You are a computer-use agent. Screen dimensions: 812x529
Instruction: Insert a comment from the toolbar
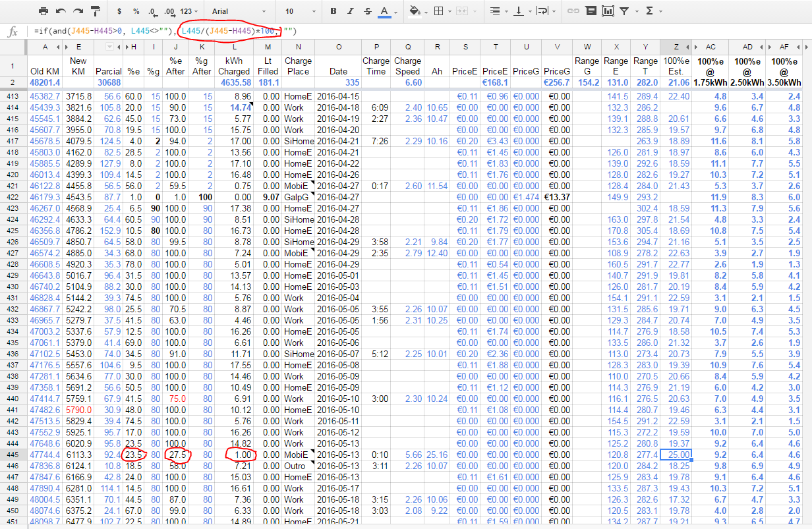pos(591,11)
